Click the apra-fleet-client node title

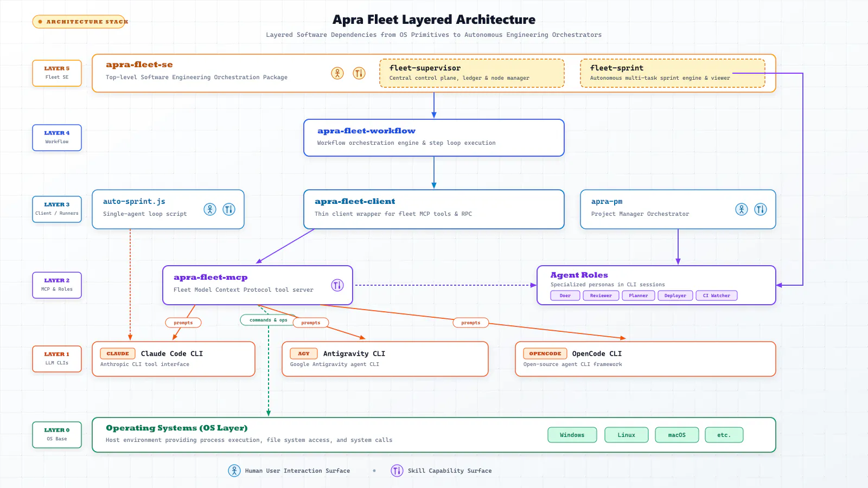click(x=355, y=201)
